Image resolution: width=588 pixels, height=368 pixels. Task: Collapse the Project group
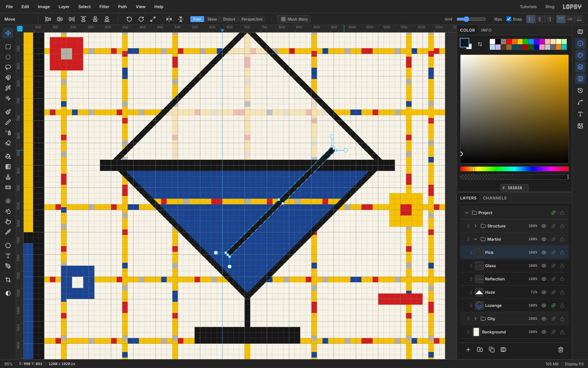(x=467, y=213)
